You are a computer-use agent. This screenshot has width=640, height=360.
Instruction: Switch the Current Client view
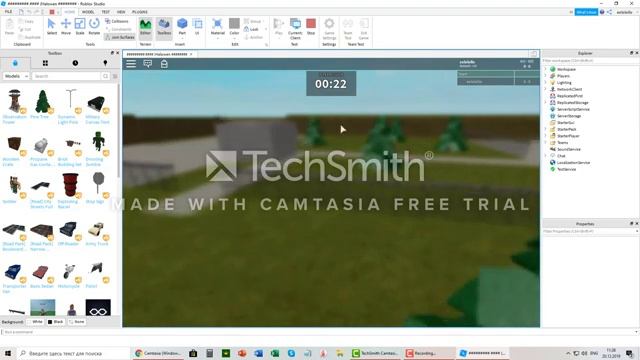295,28
